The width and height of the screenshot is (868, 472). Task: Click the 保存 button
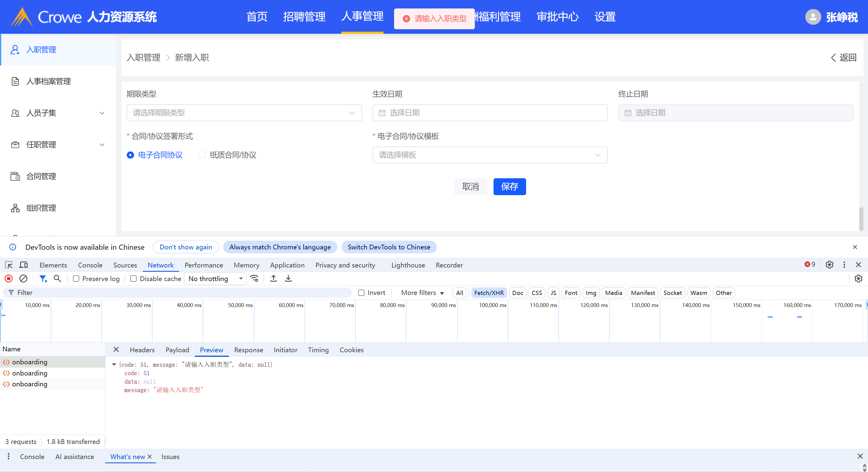tap(509, 186)
